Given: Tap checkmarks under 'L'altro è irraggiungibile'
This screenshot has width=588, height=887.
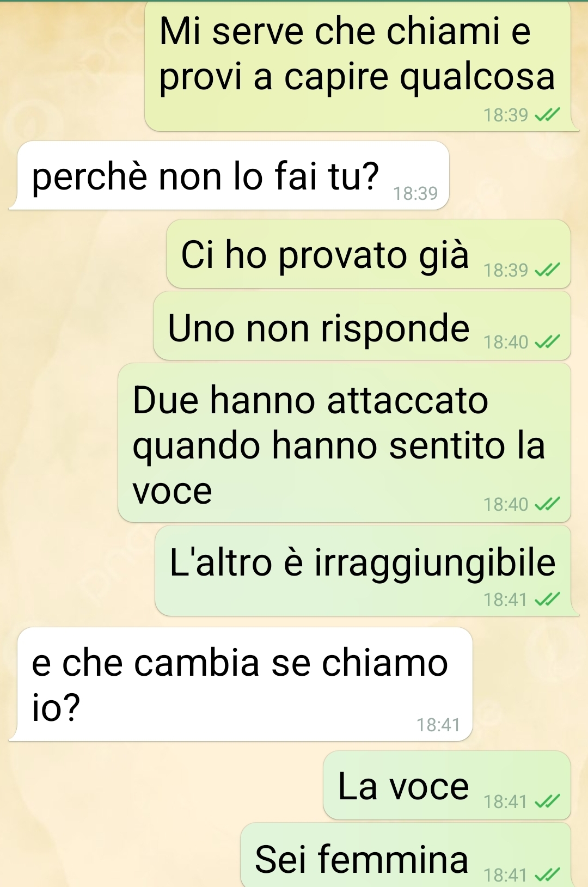Looking at the screenshot, I should [547, 600].
